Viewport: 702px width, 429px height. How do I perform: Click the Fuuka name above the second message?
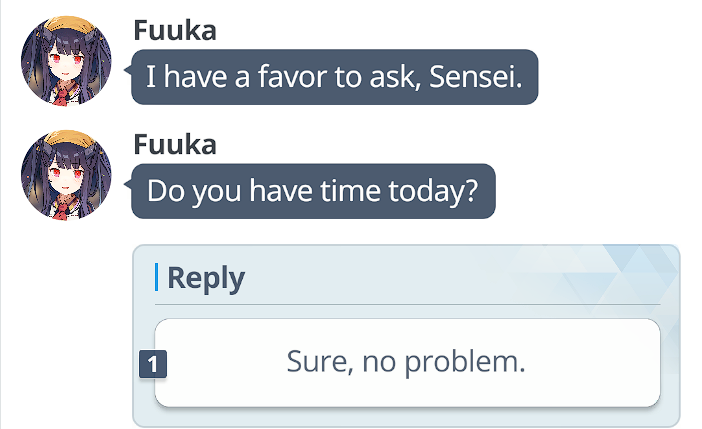[x=174, y=144]
